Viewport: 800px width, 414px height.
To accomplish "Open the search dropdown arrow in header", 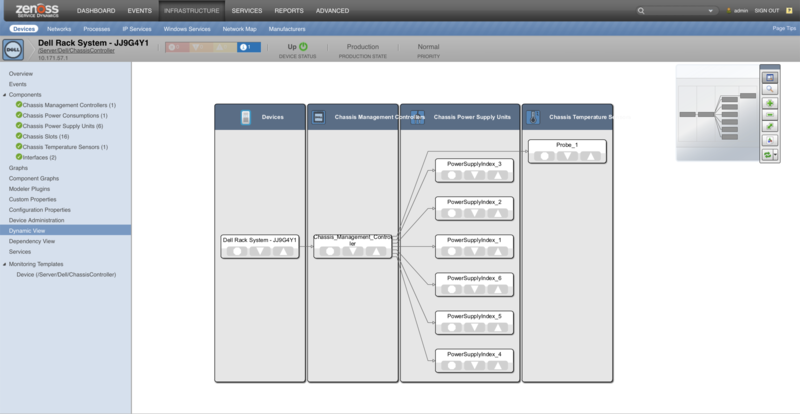I will (710, 11).
